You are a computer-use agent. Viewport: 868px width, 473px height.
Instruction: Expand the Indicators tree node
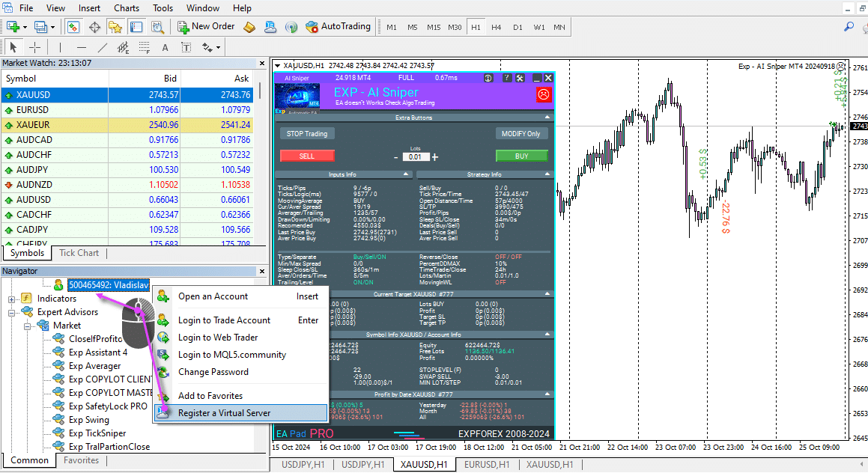click(x=12, y=299)
